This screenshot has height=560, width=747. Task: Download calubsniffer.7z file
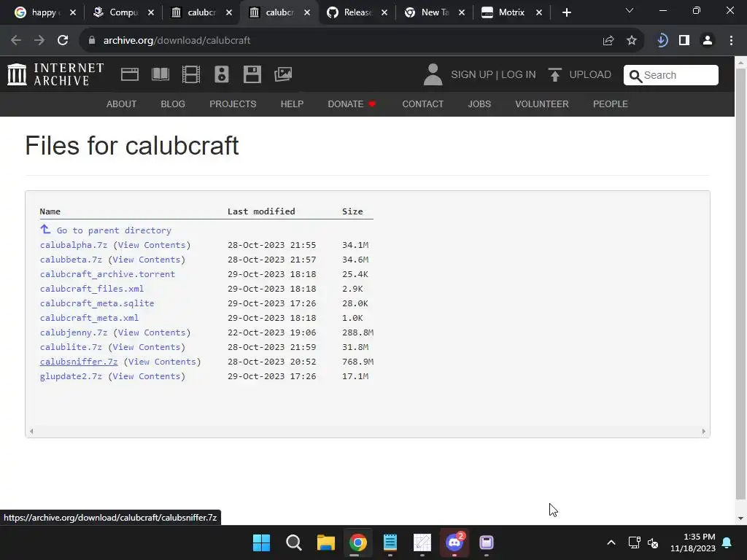(x=79, y=362)
